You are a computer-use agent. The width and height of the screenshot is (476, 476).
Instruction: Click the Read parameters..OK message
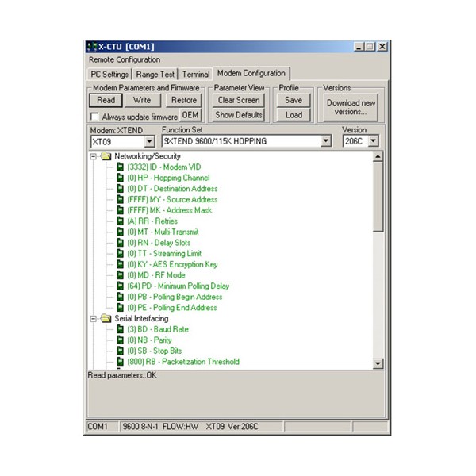(122, 375)
